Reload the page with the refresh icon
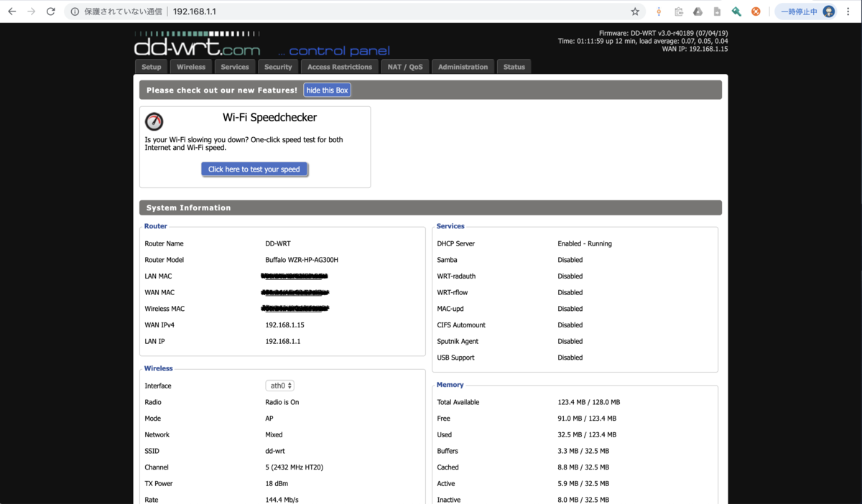Viewport: 862px width, 504px height. (50, 11)
